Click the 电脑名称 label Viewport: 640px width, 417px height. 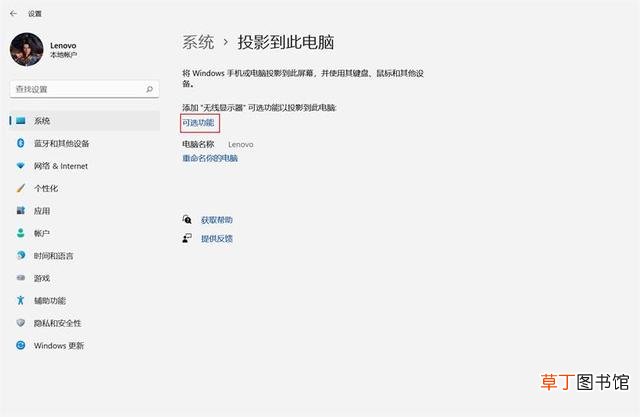click(x=198, y=144)
